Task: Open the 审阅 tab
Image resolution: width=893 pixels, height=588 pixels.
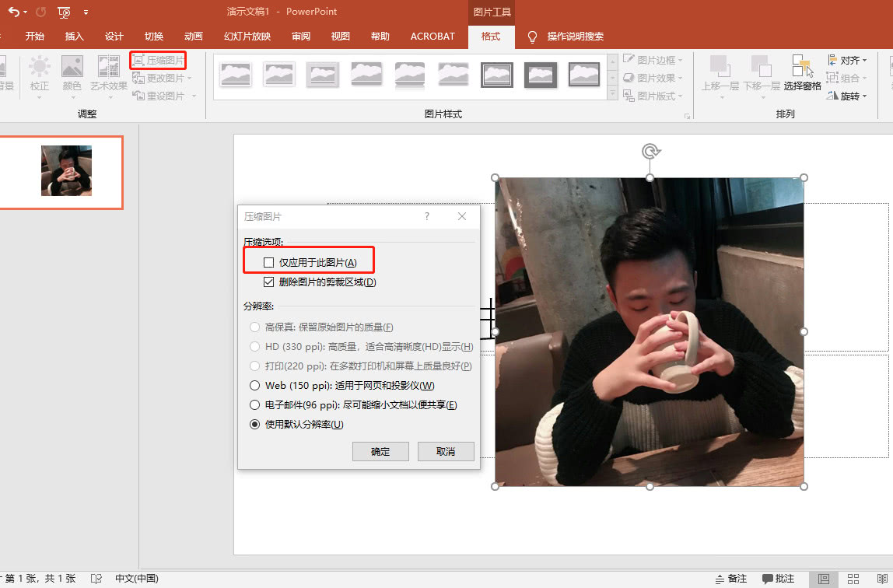Action: [301, 37]
